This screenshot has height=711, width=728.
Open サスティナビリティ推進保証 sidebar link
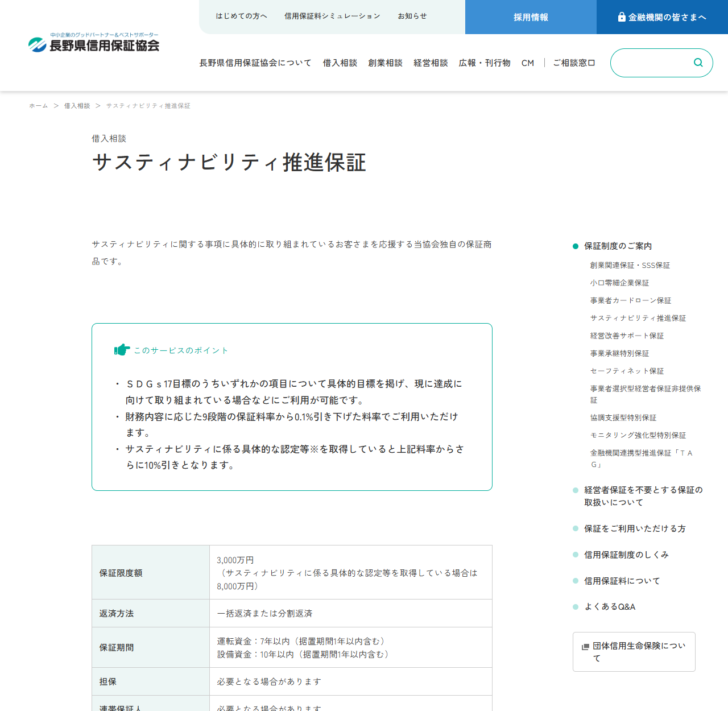638,318
